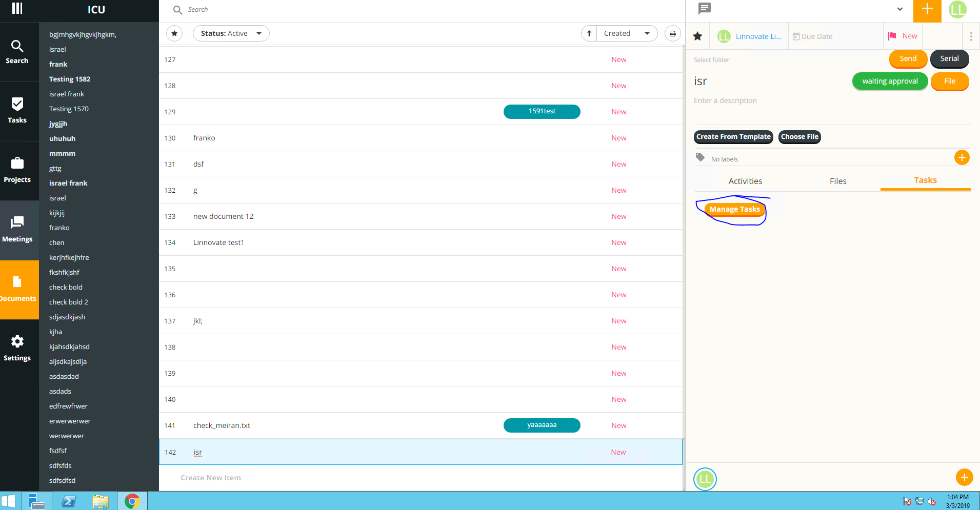Viewport: 980px width, 510px height.
Task: Edit the isr document title
Action: point(701,81)
